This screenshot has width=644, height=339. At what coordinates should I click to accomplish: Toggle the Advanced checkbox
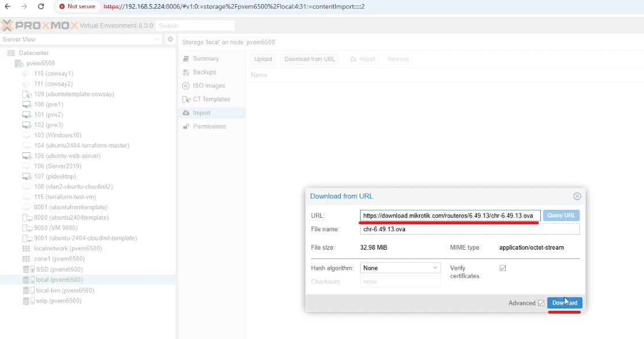click(541, 303)
